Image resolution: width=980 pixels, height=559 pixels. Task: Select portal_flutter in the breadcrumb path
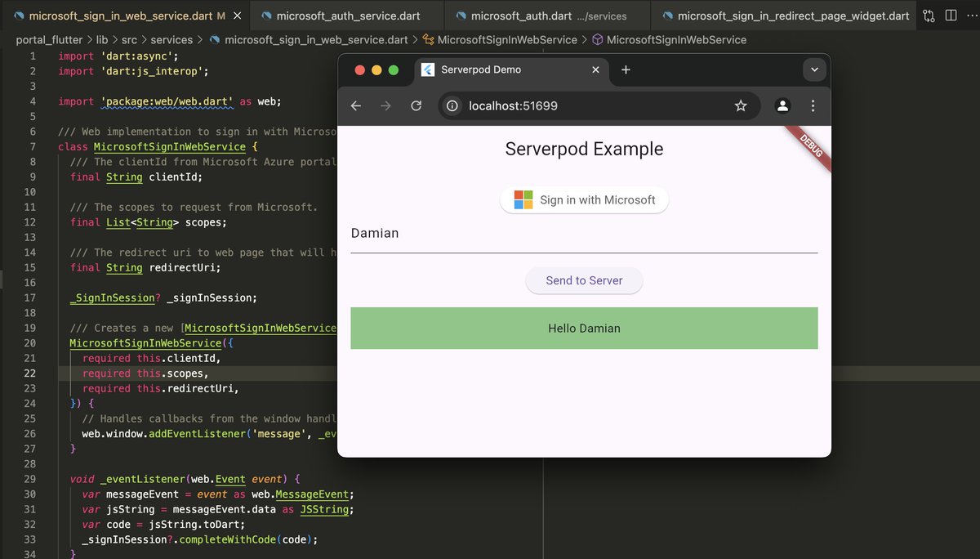coord(48,39)
